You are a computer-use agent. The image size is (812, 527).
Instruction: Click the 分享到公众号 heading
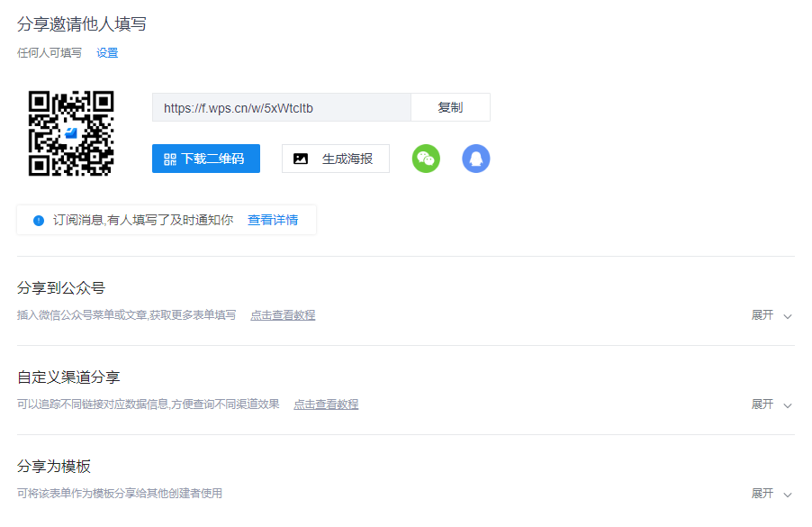[61, 287]
